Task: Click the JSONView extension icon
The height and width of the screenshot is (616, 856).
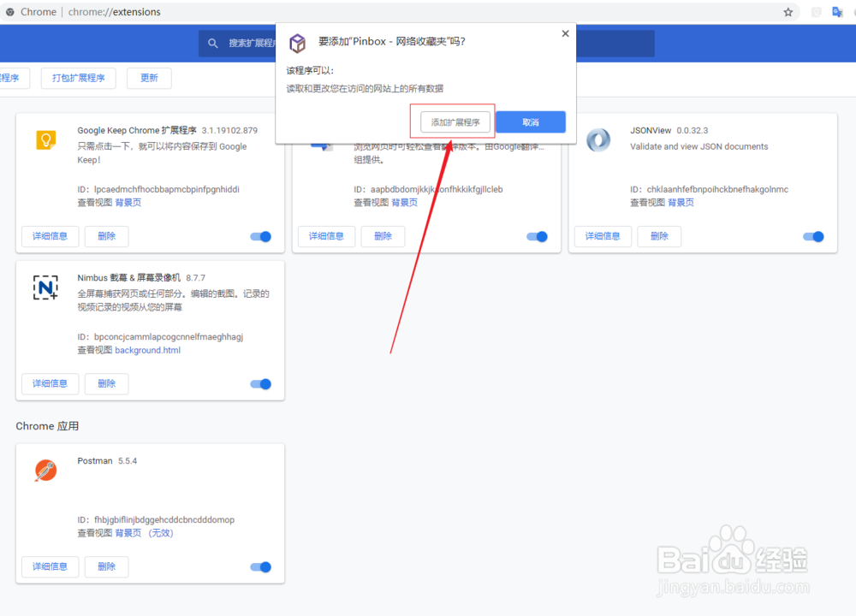Action: (x=598, y=139)
